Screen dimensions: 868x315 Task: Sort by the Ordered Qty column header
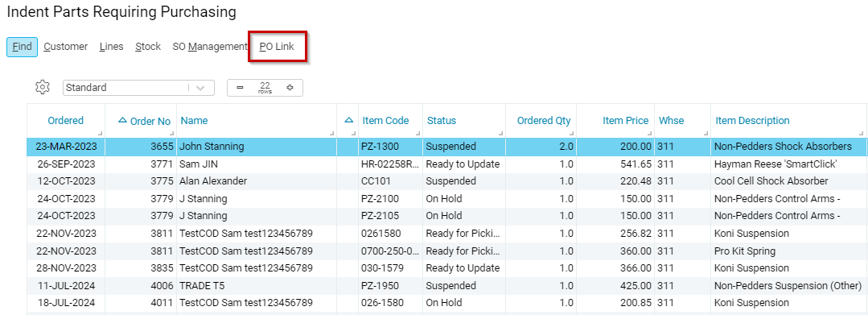[x=544, y=120]
